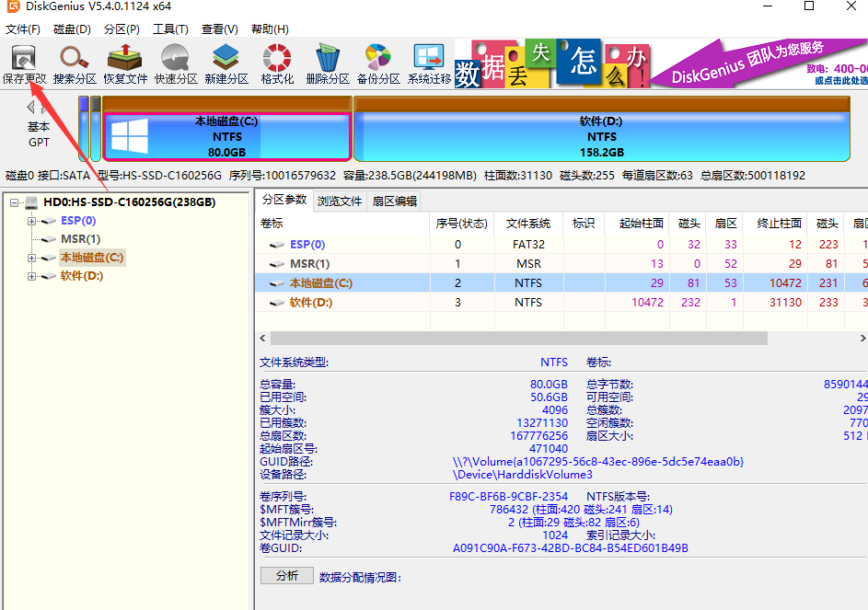Image resolution: width=868 pixels, height=610 pixels.
Task: Click the partition table horizontal scrollbar
Action: (515, 339)
